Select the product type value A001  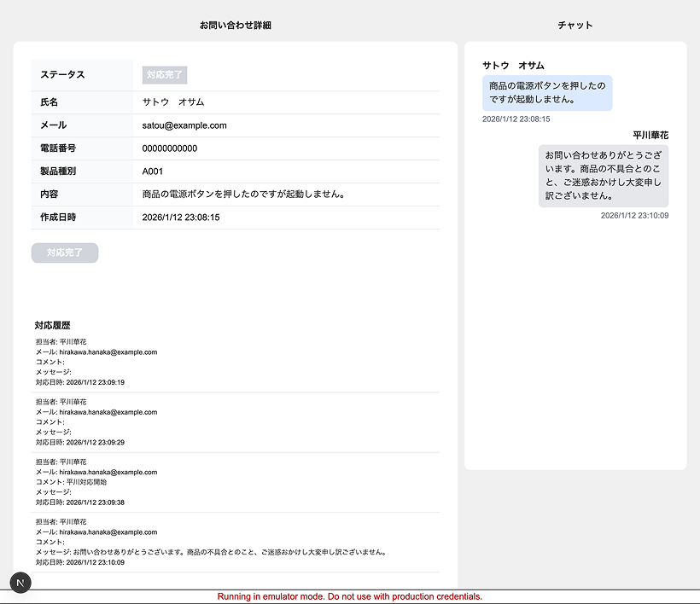click(153, 171)
